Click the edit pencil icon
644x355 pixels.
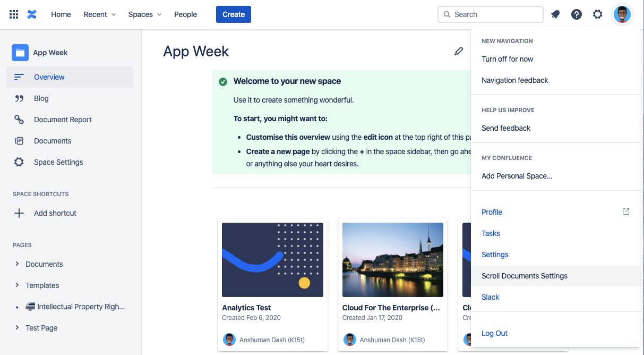[x=459, y=52]
